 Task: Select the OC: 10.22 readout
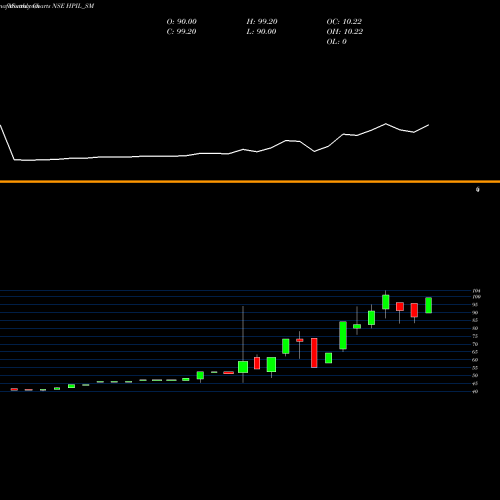(344, 22)
